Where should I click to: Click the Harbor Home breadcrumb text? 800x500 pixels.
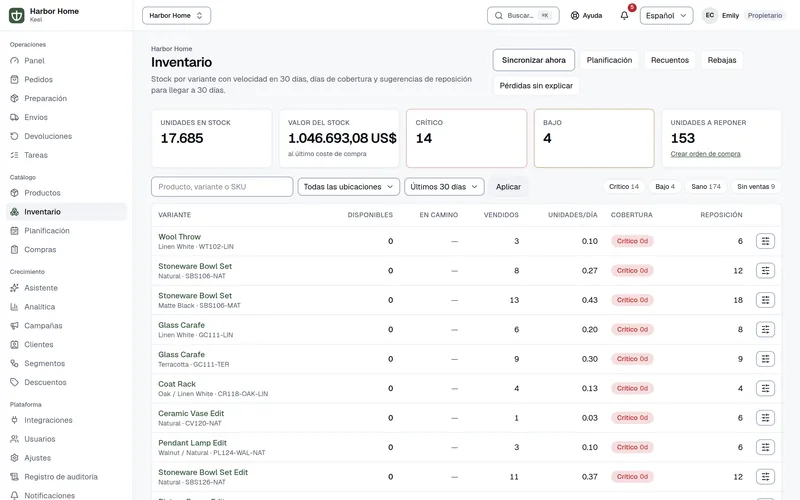(171, 49)
